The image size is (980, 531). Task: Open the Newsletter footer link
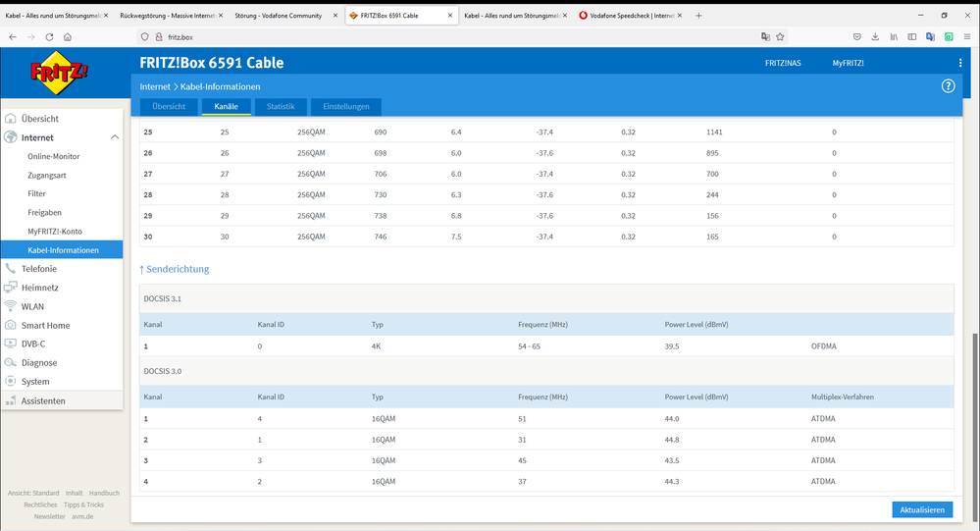click(49, 516)
